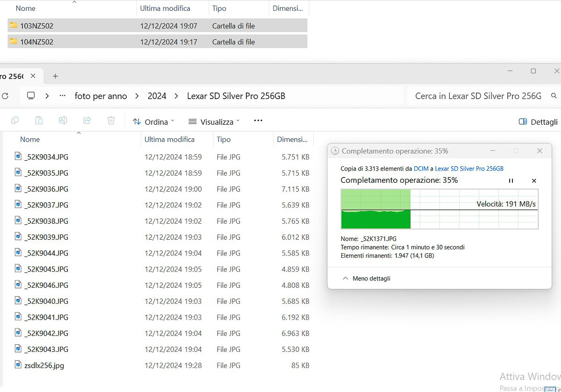Pause the file copy operation
Image resolution: width=561 pixels, height=392 pixels.
pos(511,180)
